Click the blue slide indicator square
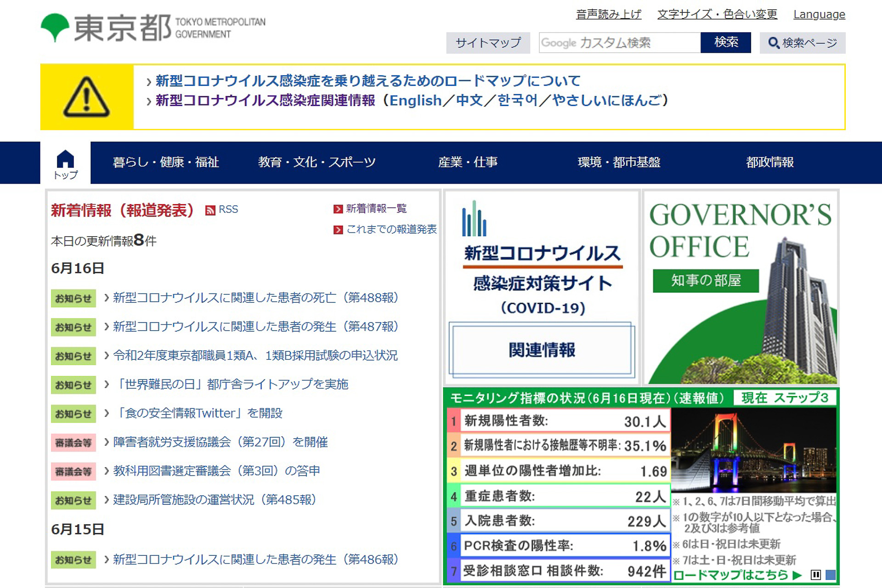882x588 pixels. coord(831,575)
